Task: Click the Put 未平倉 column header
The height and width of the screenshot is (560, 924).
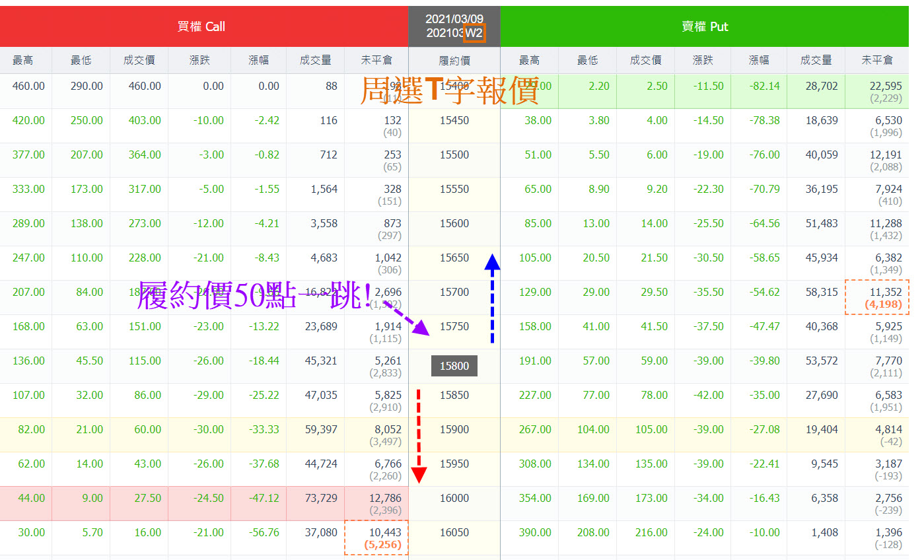Action: (x=876, y=59)
